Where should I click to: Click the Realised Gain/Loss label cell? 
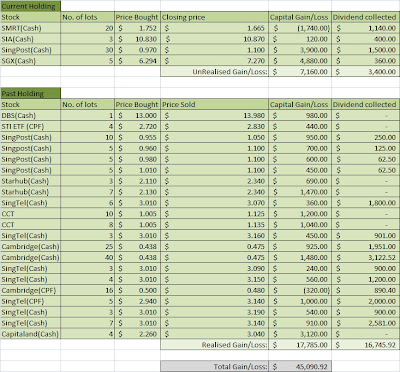tap(214, 345)
